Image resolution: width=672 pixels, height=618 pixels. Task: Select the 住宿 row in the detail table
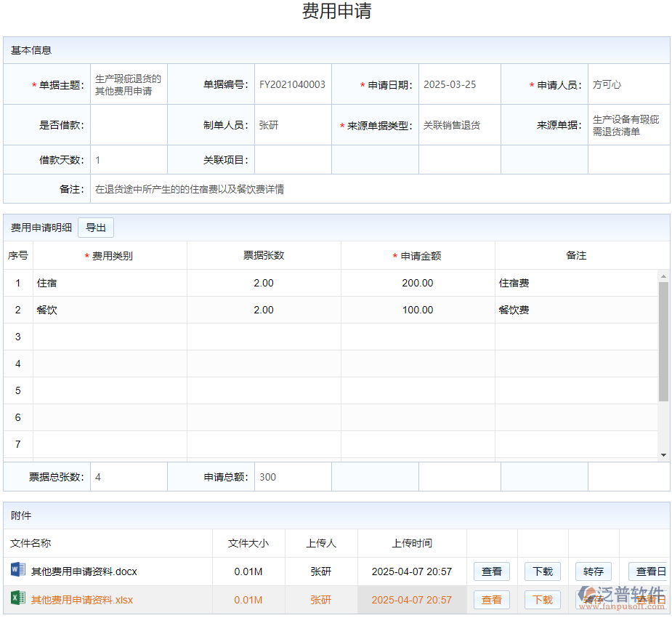pos(109,283)
